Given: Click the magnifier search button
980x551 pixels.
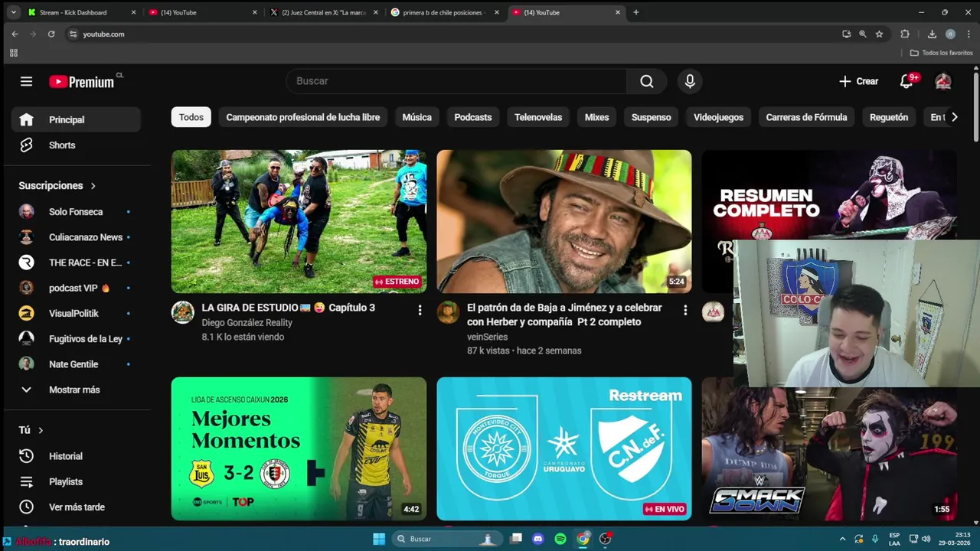Looking at the screenshot, I should (x=647, y=81).
